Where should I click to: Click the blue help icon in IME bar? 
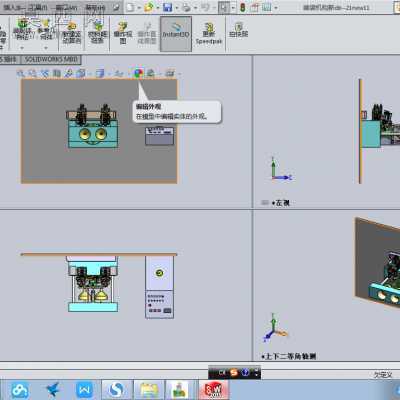point(246,372)
